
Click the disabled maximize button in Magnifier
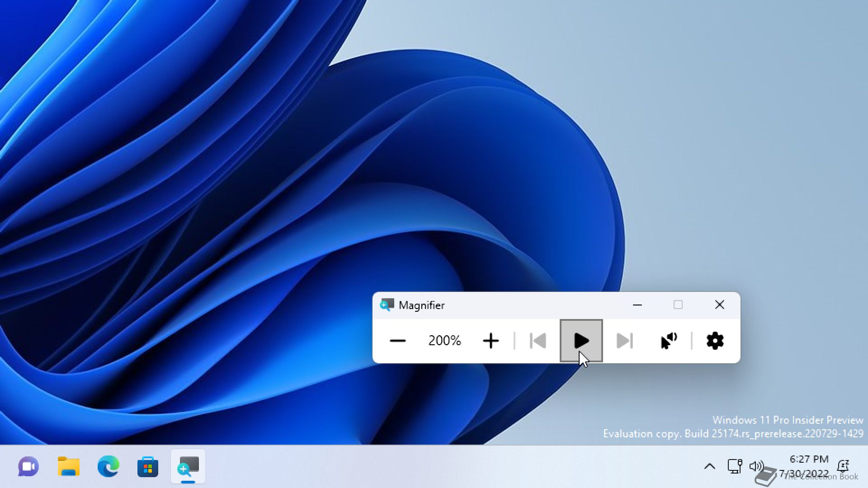(x=678, y=305)
